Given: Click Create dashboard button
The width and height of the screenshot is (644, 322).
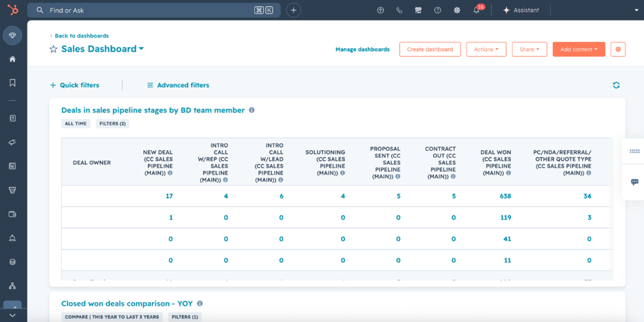Looking at the screenshot, I should 430,49.
